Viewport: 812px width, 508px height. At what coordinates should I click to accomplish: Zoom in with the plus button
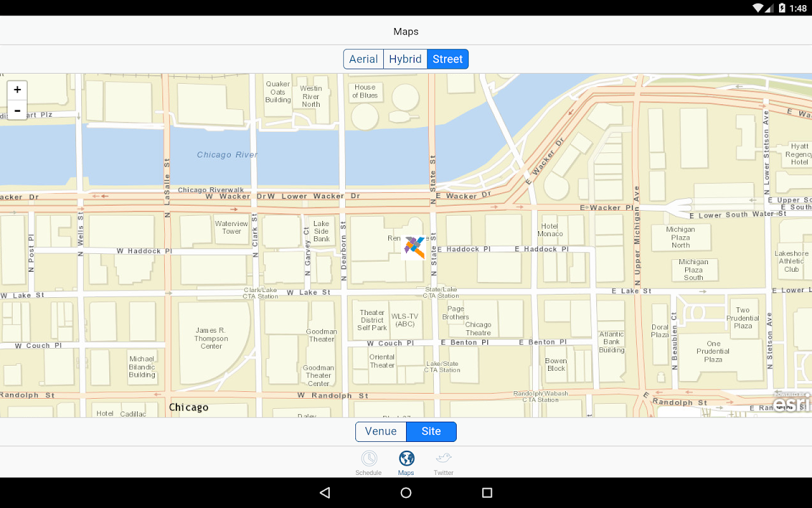17,90
